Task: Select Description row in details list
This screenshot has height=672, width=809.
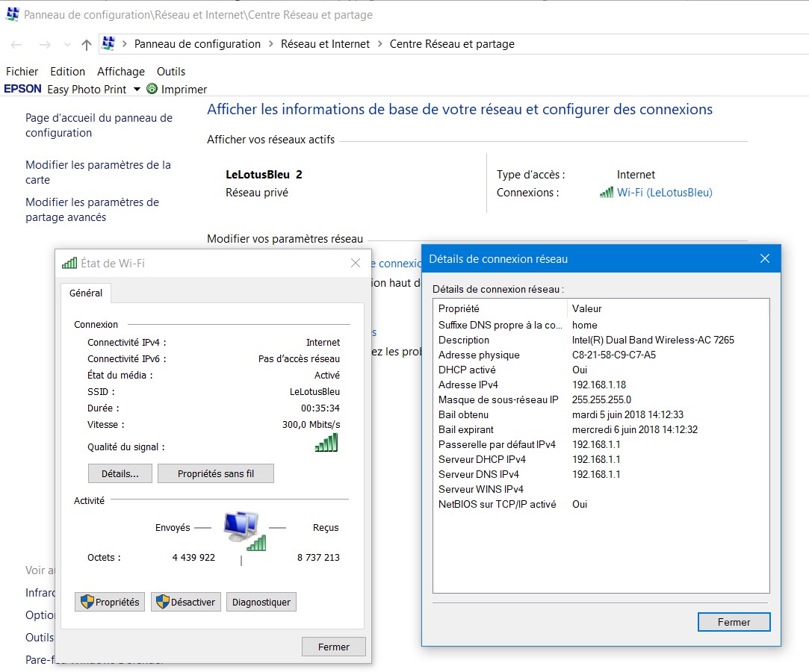Action: point(601,340)
